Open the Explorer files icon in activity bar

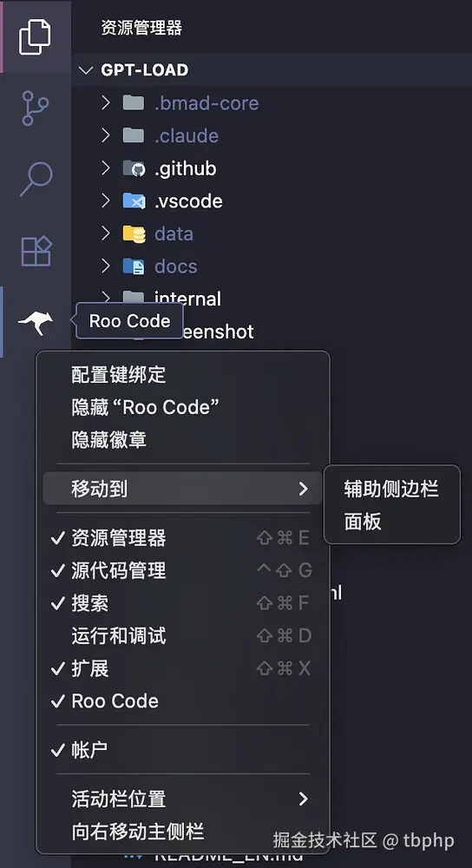(x=35, y=36)
